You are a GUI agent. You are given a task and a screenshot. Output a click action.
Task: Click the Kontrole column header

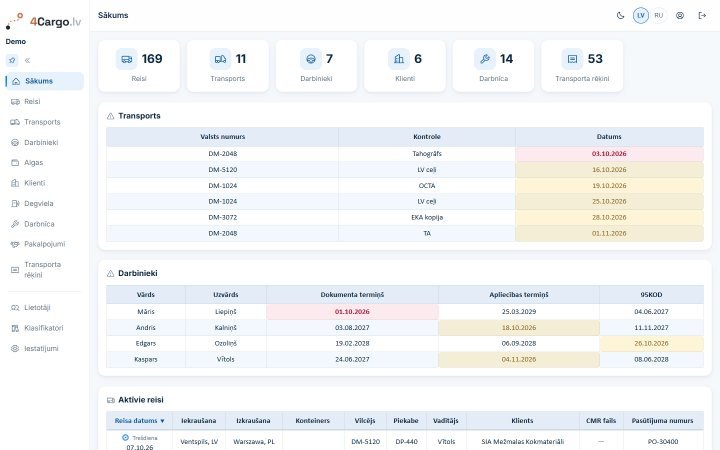pyautogui.click(x=427, y=137)
